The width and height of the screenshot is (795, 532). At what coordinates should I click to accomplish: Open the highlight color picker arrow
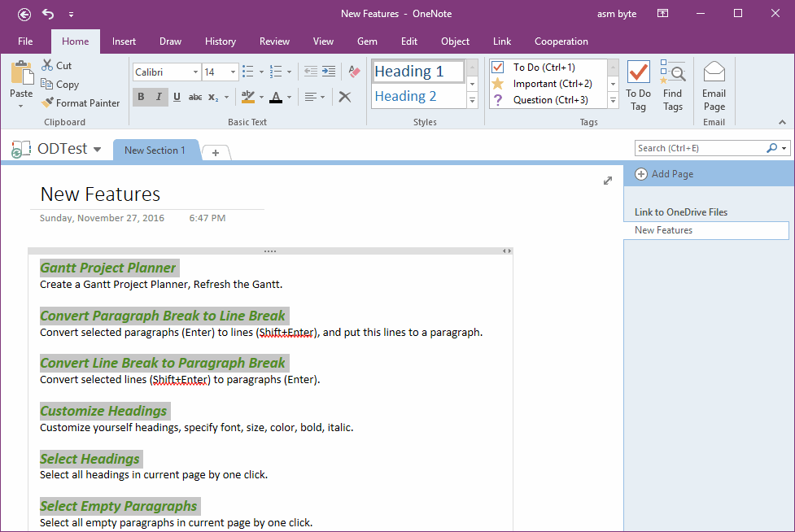pos(262,97)
